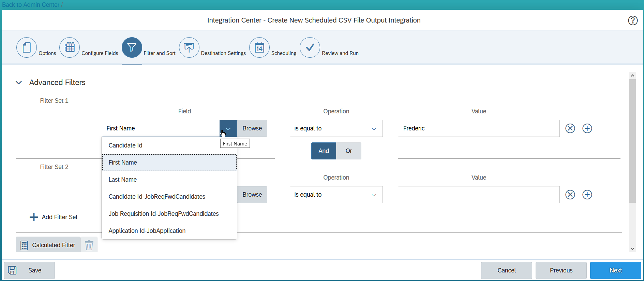Add a condition to Filter Set 1
This screenshot has height=281, width=644.
pyautogui.click(x=587, y=128)
